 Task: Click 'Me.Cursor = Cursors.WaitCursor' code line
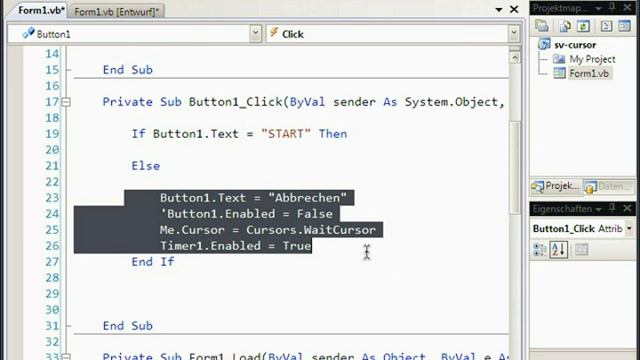(268, 230)
